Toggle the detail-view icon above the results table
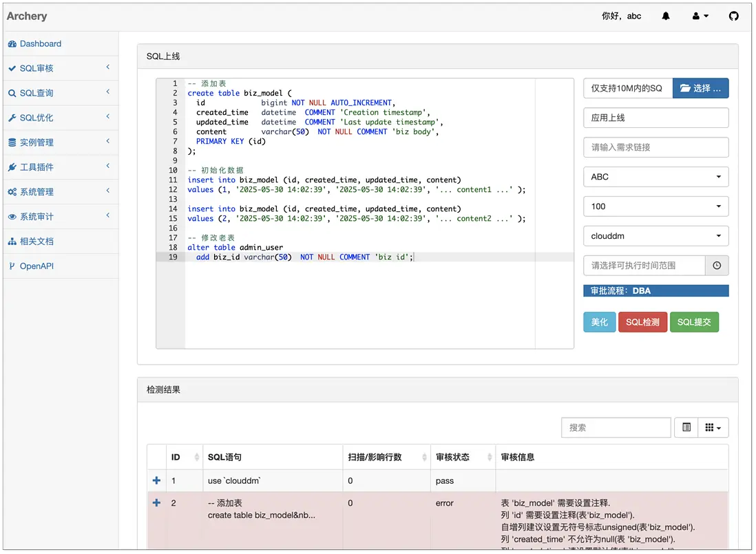The image size is (756, 554). [x=686, y=427]
